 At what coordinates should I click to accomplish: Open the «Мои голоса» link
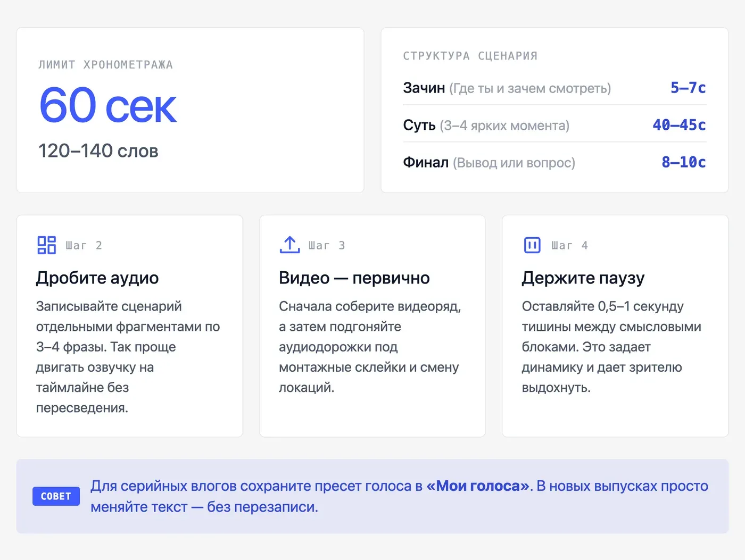478,486
